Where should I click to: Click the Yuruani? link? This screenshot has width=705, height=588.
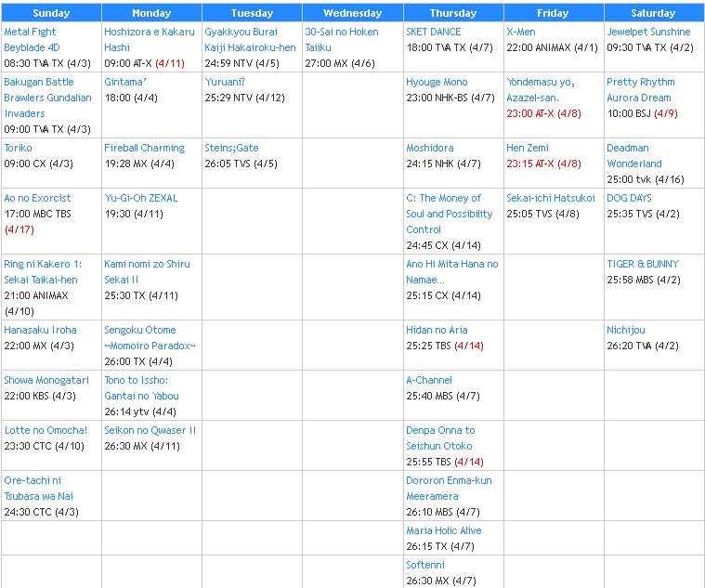[225, 83]
